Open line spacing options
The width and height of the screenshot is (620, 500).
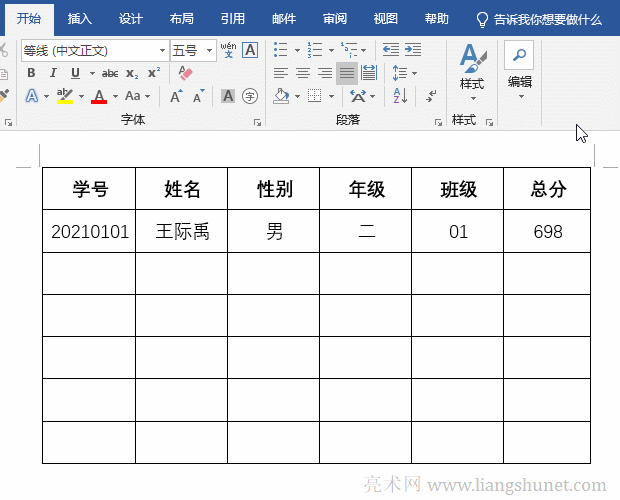coord(399,73)
